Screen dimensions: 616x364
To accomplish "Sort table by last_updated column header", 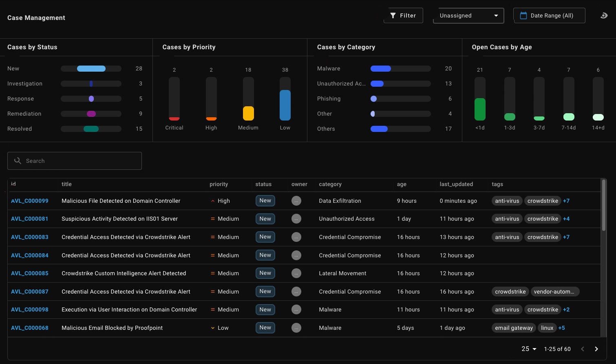I will click(456, 184).
